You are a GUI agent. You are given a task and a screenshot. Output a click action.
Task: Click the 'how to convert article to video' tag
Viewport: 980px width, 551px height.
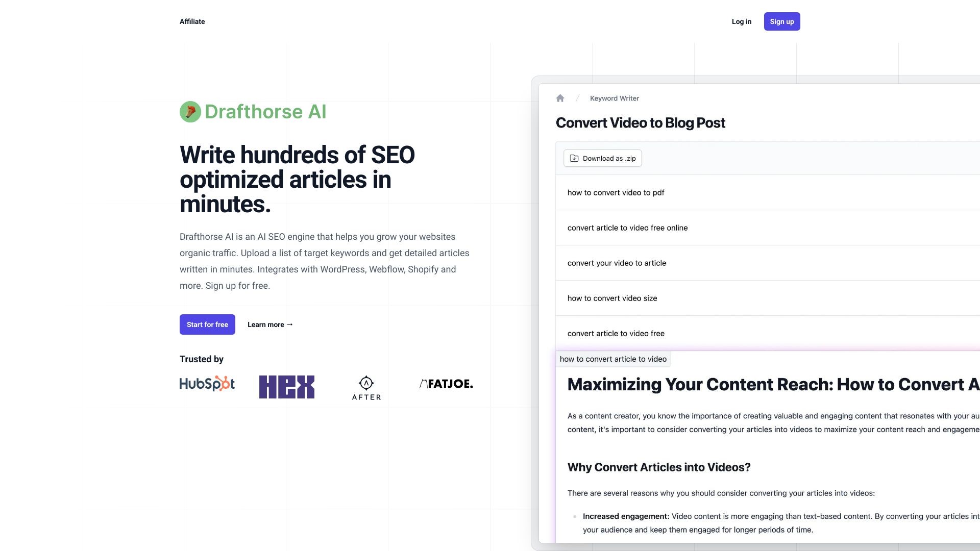coord(613,359)
